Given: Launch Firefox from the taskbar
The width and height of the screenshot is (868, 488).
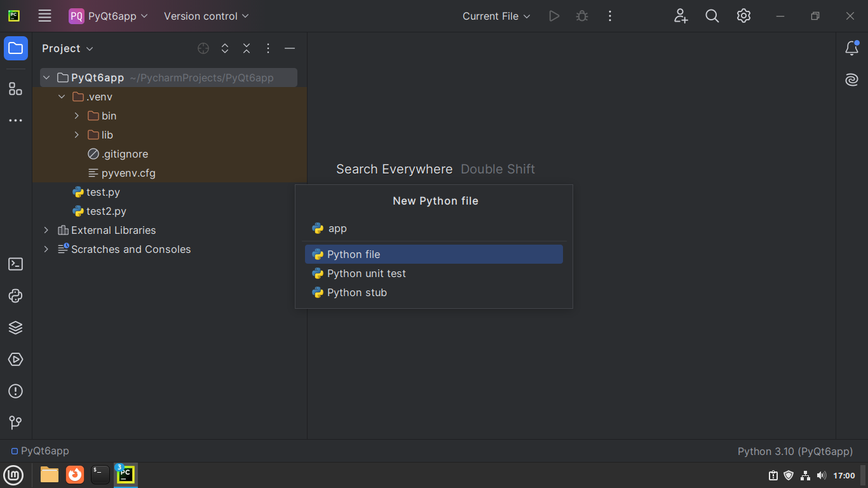Looking at the screenshot, I should pyautogui.click(x=75, y=475).
